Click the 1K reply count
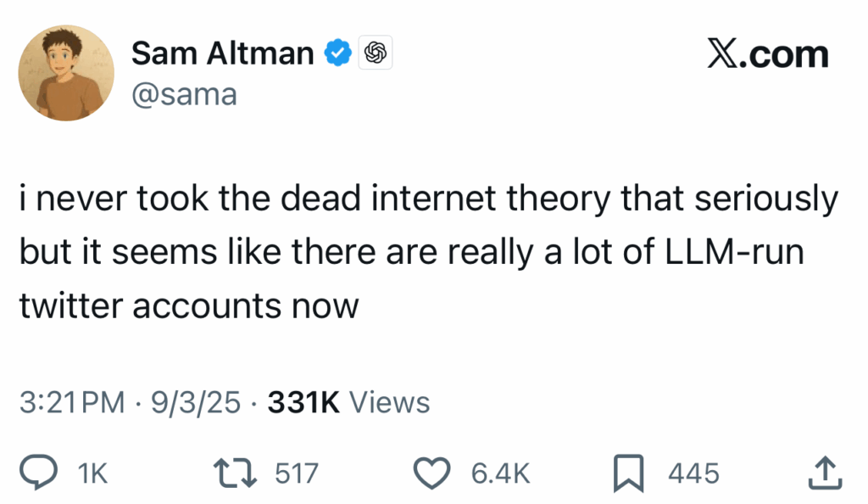 (93, 472)
